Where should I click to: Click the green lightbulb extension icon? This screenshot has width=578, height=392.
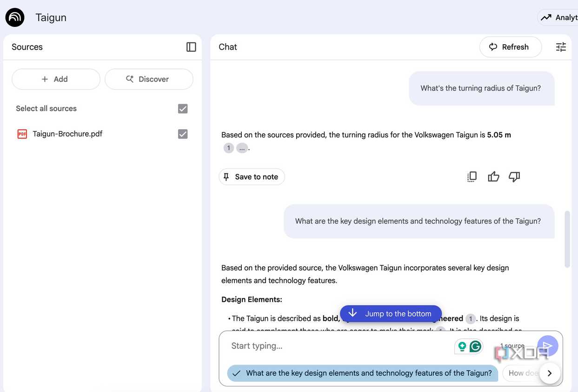(462, 346)
